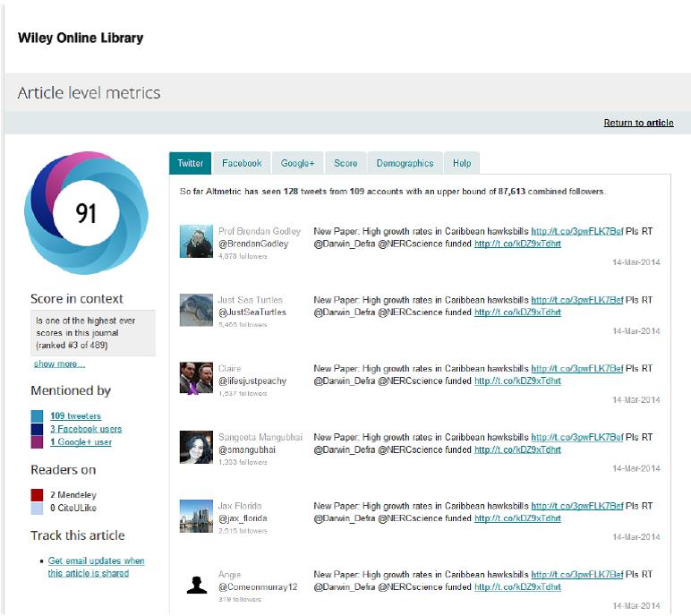Open the 109 tweeters link
Viewport: 691px width, 616px height.
tap(75, 416)
